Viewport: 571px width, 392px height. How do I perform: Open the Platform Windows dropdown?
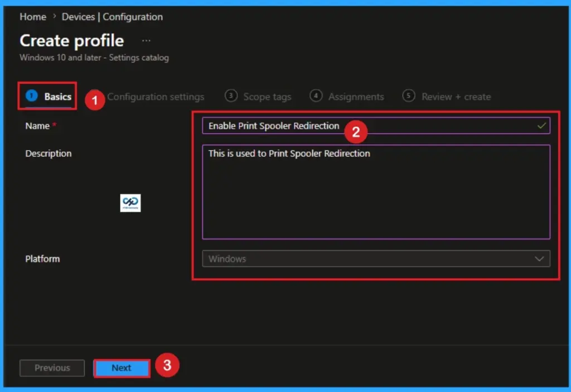pos(376,259)
